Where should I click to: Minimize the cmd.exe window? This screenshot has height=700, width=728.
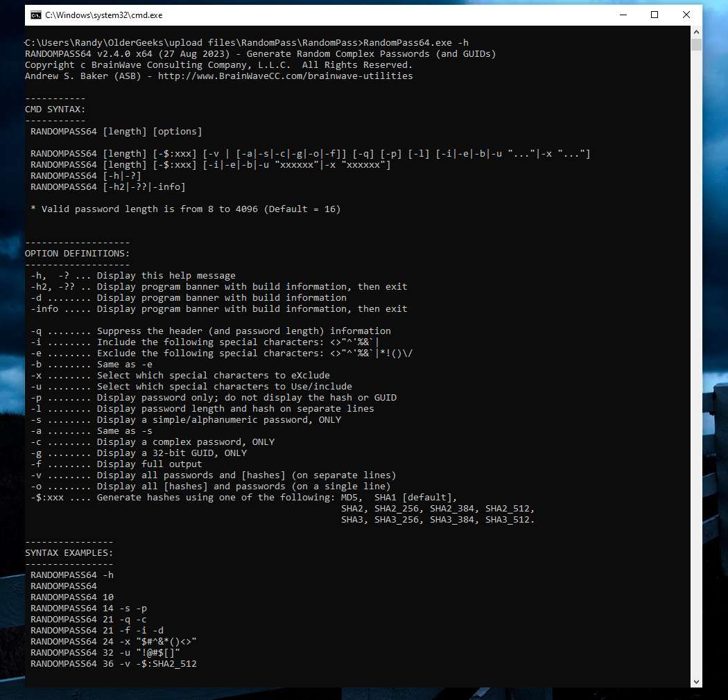[623, 15]
